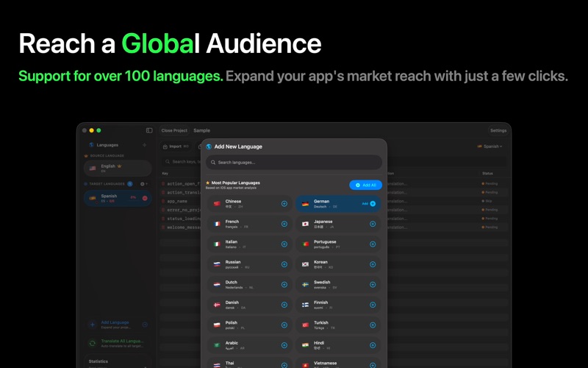Select English source language row

pos(118,169)
